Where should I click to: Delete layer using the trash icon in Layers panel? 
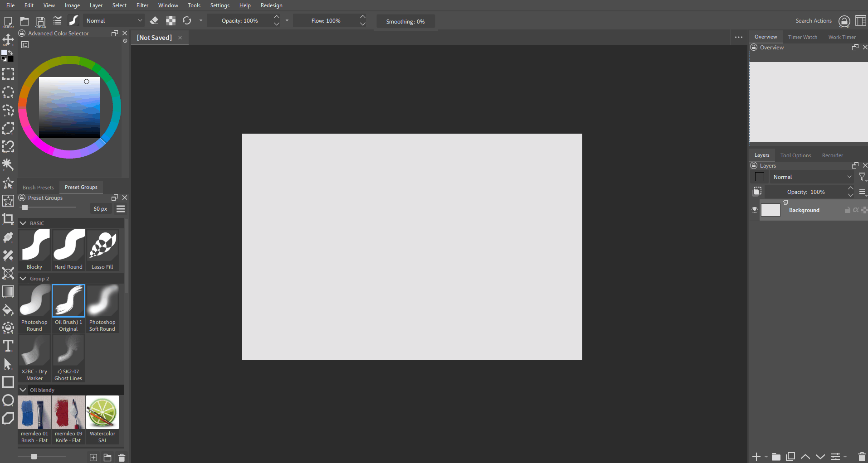pyautogui.click(x=862, y=457)
